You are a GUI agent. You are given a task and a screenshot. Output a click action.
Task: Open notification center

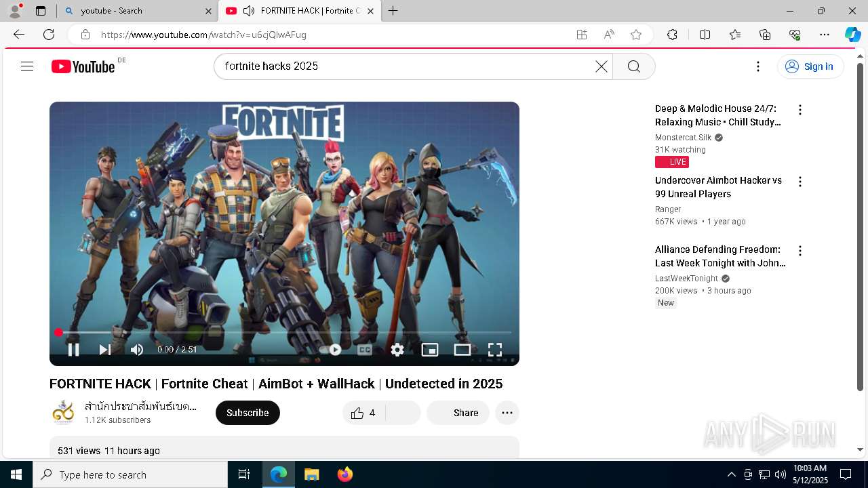pos(846,474)
